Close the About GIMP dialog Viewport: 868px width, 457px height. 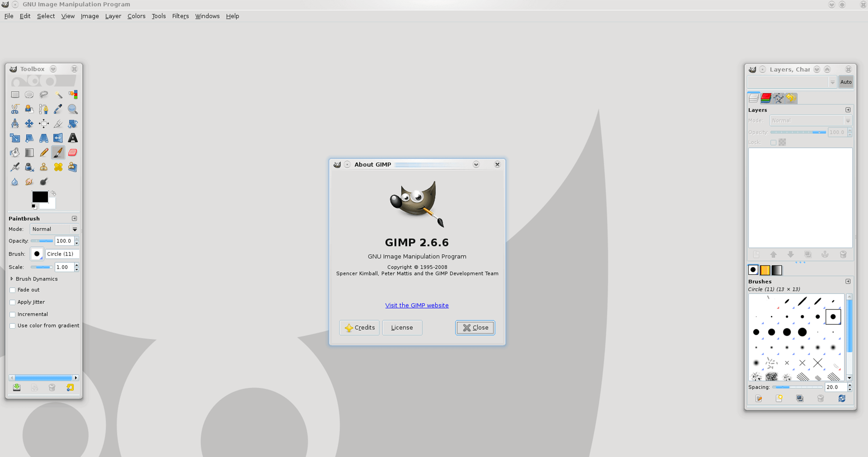[475, 328]
